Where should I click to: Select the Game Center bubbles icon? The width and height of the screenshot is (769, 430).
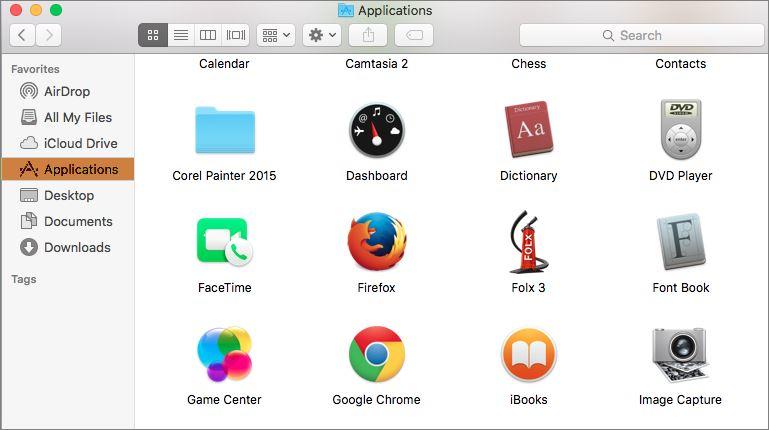pos(225,354)
